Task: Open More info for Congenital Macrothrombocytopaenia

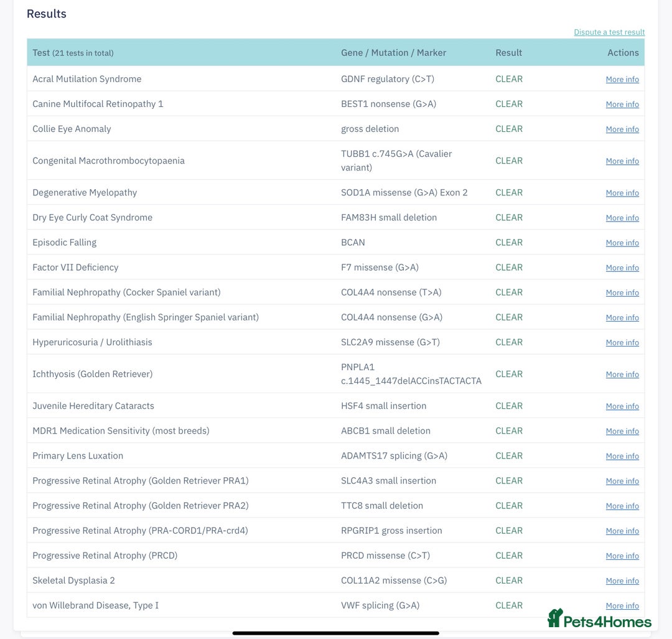Action: point(622,161)
